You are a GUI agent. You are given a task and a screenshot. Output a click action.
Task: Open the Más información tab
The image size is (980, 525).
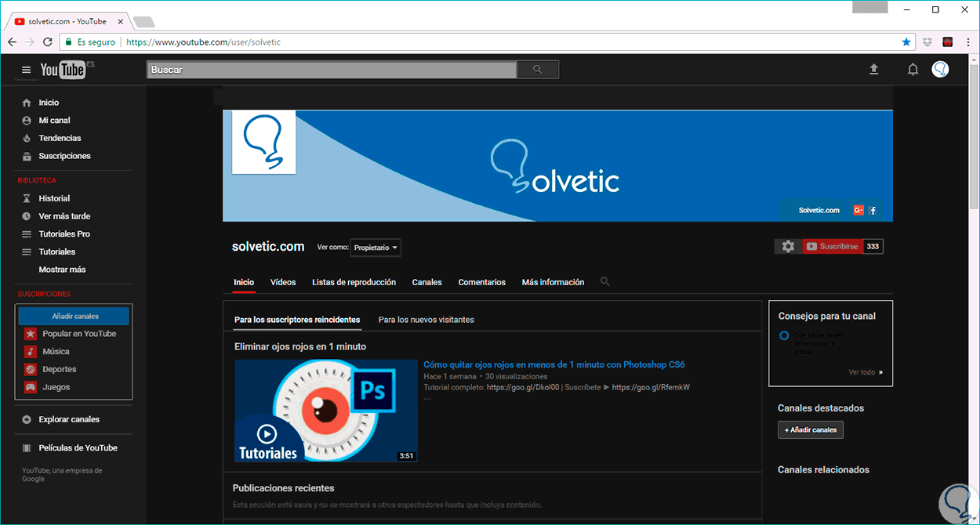[554, 282]
